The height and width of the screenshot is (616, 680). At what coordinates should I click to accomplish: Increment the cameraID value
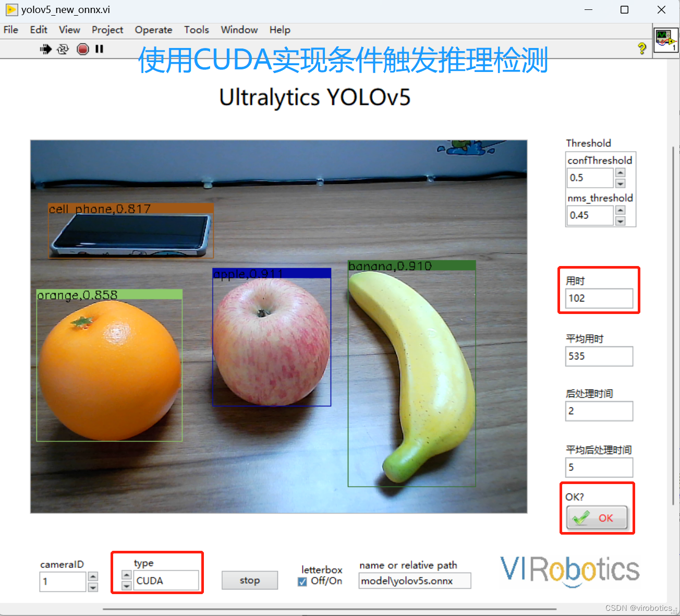click(x=93, y=576)
